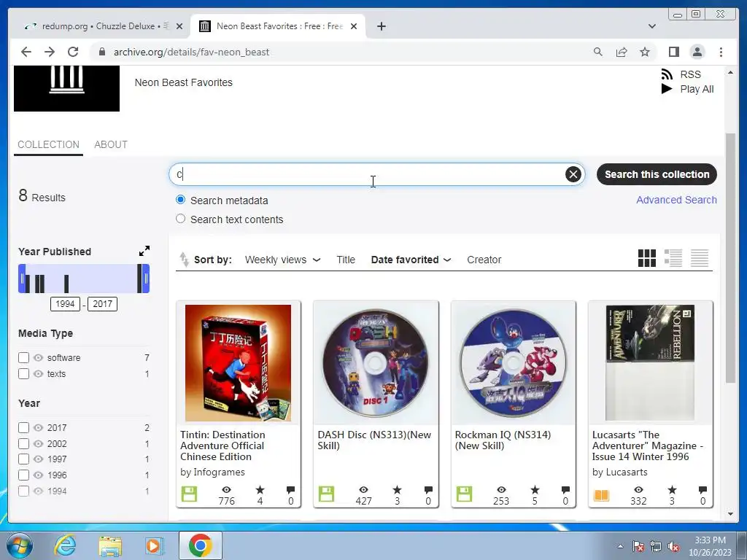
Task: Close the Neon Beast Favorites tab
Action: click(354, 26)
